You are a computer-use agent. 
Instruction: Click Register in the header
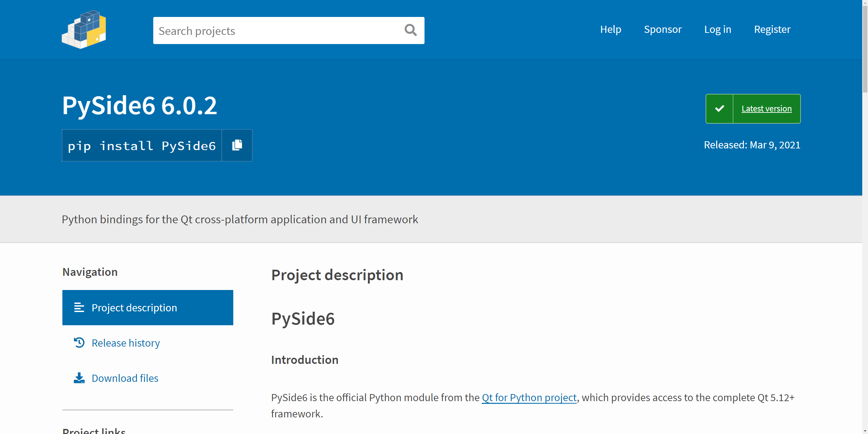772,29
